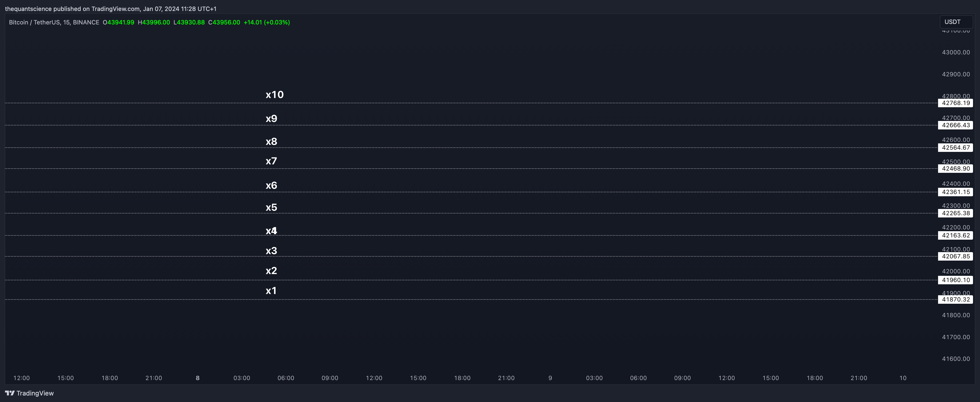Click the published-on TradingView.com header text
Image resolution: width=980 pixels, height=402 pixels.
(x=111, y=9)
